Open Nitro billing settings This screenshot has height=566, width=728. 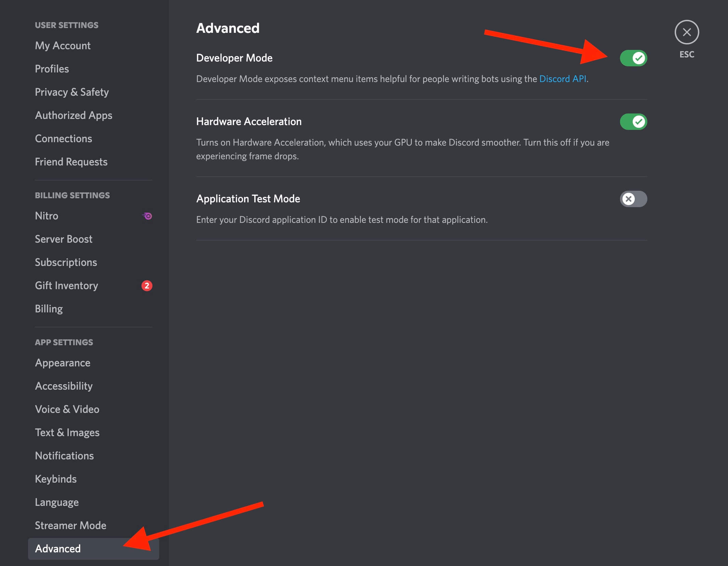click(46, 216)
